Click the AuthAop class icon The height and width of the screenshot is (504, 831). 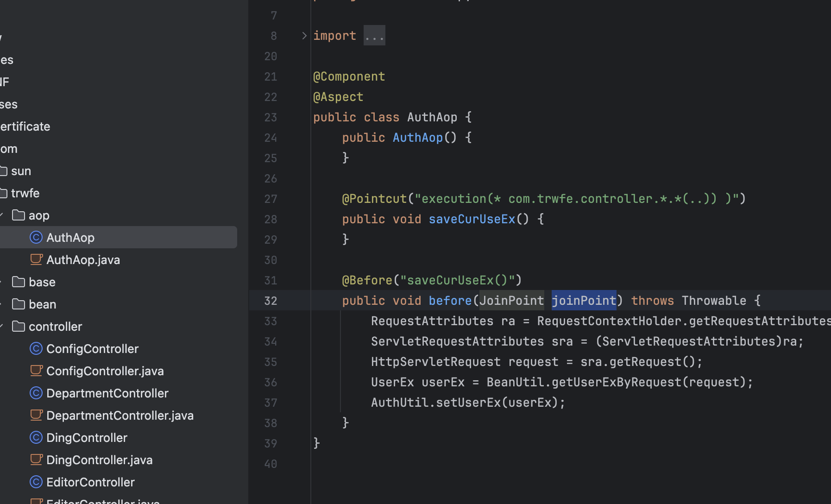(x=36, y=238)
